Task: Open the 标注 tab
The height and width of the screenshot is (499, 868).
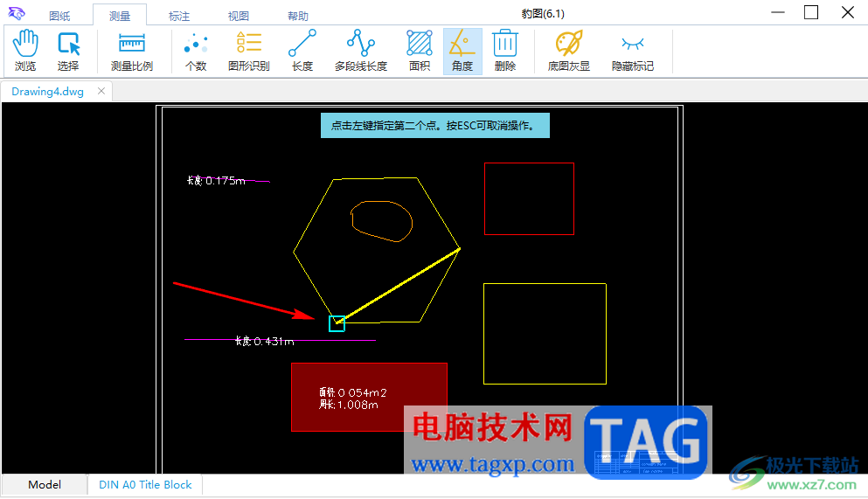Action: pos(179,16)
